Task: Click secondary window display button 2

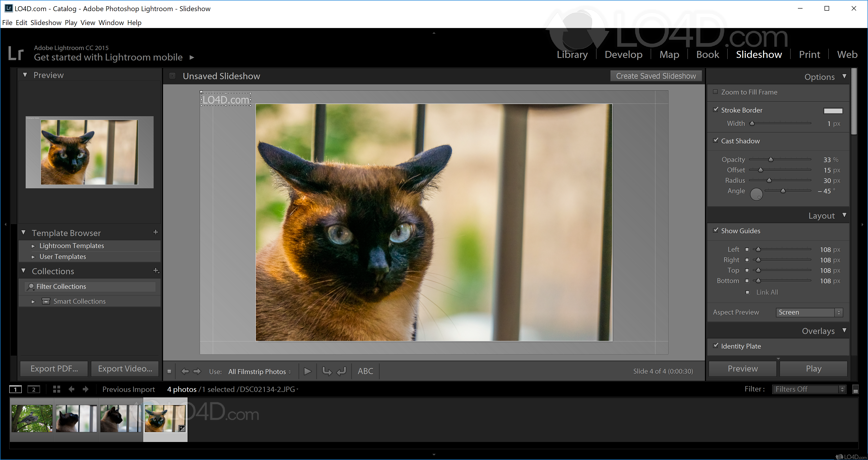Action: coord(34,389)
